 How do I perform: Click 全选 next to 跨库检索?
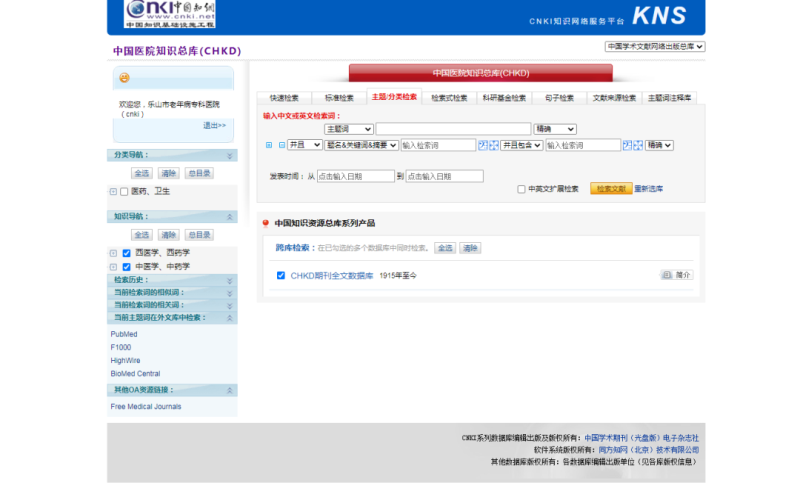(445, 248)
